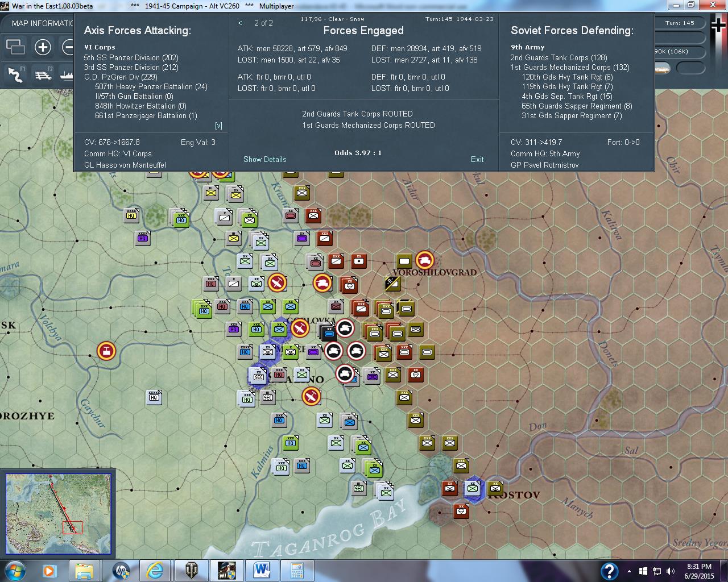Click the zoom out minus map button

[x=67, y=47]
